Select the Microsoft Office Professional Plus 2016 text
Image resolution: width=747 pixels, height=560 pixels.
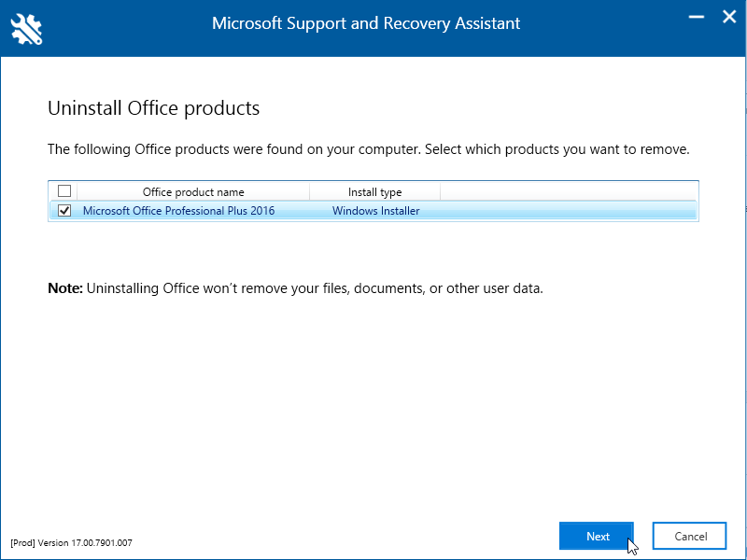(178, 211)
